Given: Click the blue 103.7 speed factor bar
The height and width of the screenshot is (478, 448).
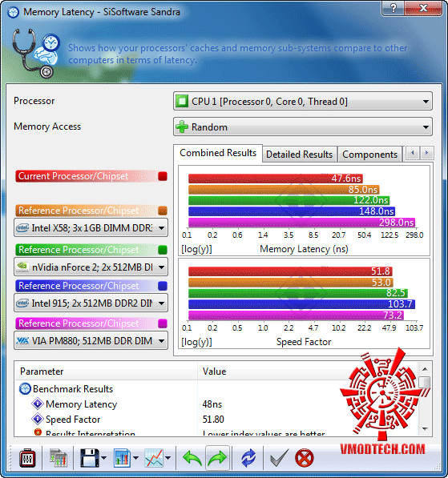Looking at the screenshot, I should click(301, 304).
